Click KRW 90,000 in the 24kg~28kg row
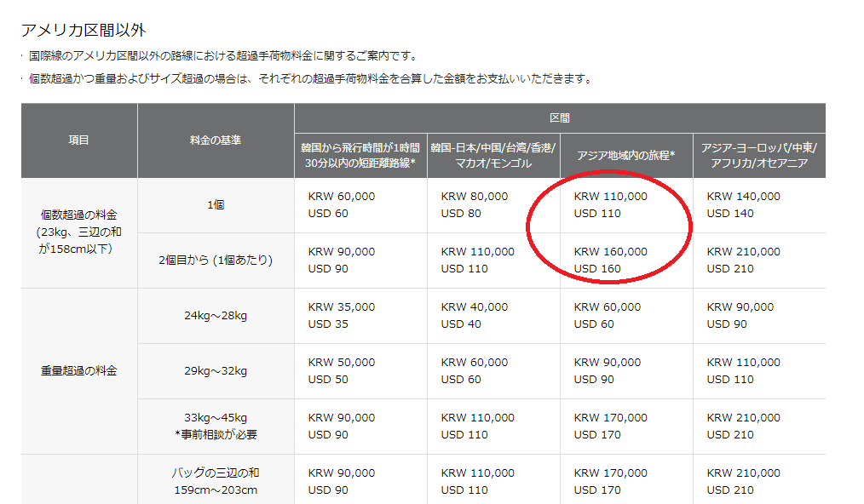The width and height of the screenshot is (864, 504). point(740,307)
